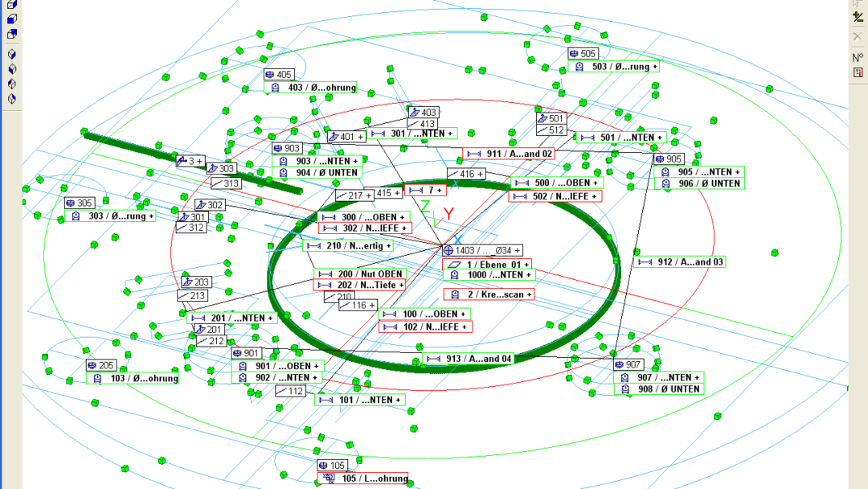Click the grey X delete icon
This screenshot has height=489, width=868.
(x=858, y=37)
